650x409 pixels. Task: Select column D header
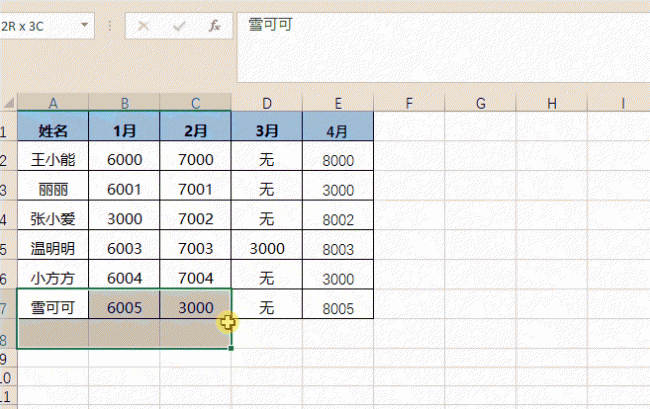click(267, 103)
